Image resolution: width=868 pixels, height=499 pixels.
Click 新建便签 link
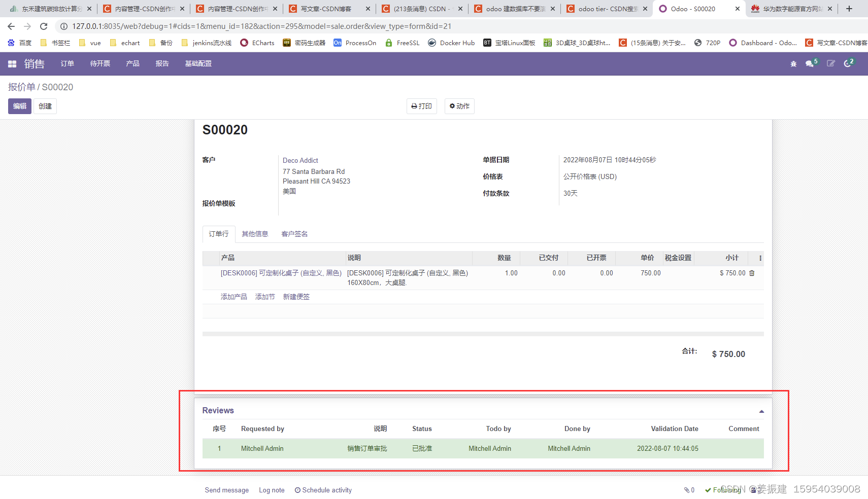coord(296,297)
